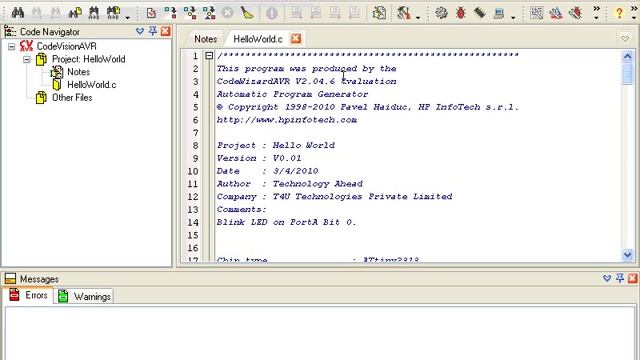Click the framed wrench tools icon
Image resolution: width=640 pixels, height=360 pixels.
[x=537, y=13]
